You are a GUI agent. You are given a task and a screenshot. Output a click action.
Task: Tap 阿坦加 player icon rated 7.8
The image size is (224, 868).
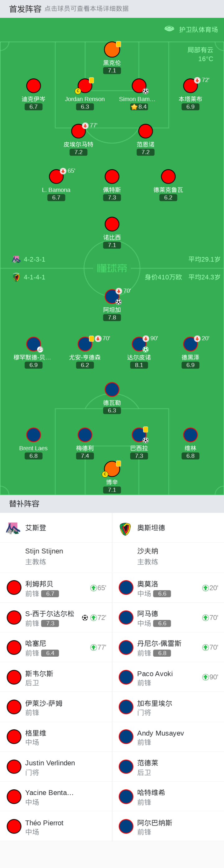tap(112, 296)
